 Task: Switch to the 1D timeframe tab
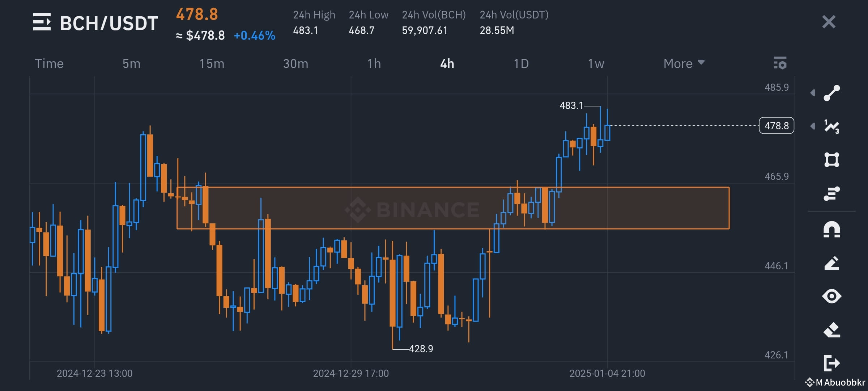[x=521, y=63]
